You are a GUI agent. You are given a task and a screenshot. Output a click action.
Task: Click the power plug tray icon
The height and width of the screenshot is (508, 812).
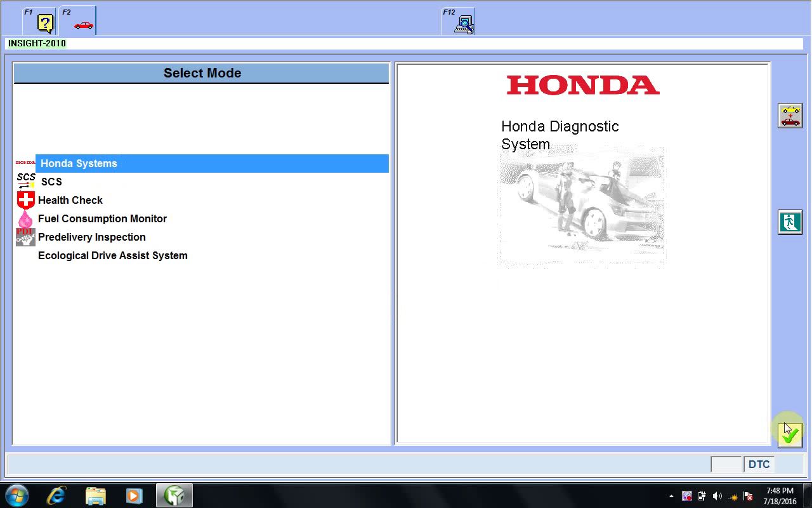702,496
